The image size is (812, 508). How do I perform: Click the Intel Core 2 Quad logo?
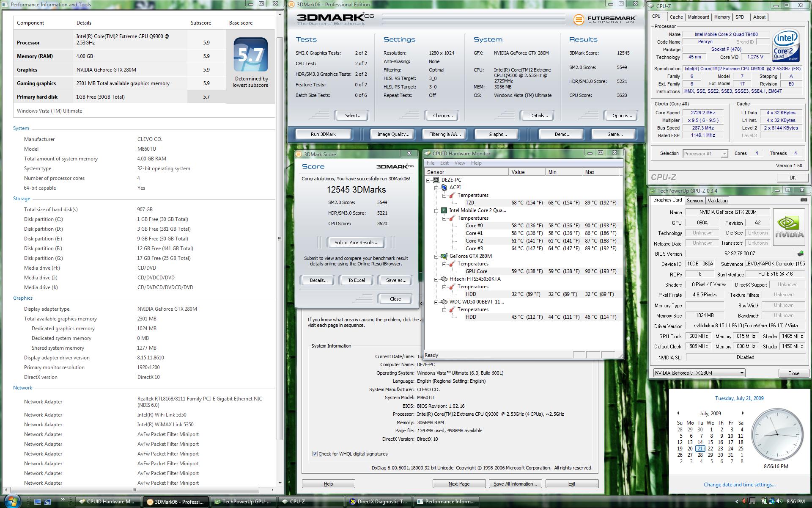(x=786, y=46)
